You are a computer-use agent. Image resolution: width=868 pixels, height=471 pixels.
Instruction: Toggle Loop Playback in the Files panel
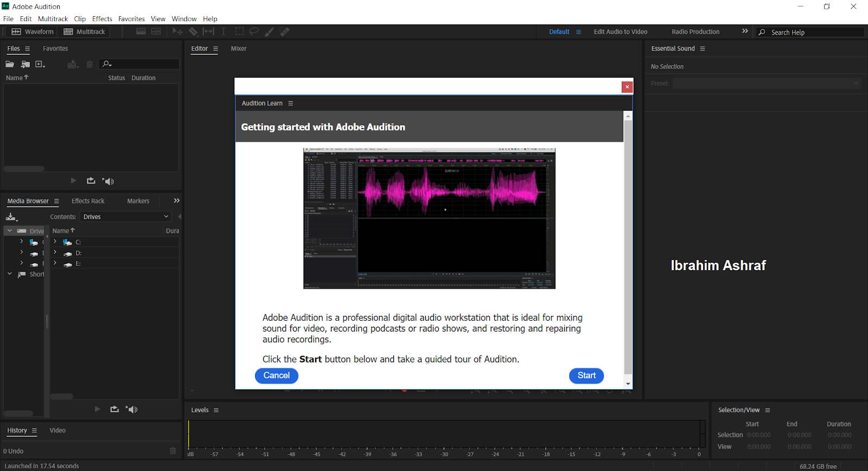click(x=91, y=181)
